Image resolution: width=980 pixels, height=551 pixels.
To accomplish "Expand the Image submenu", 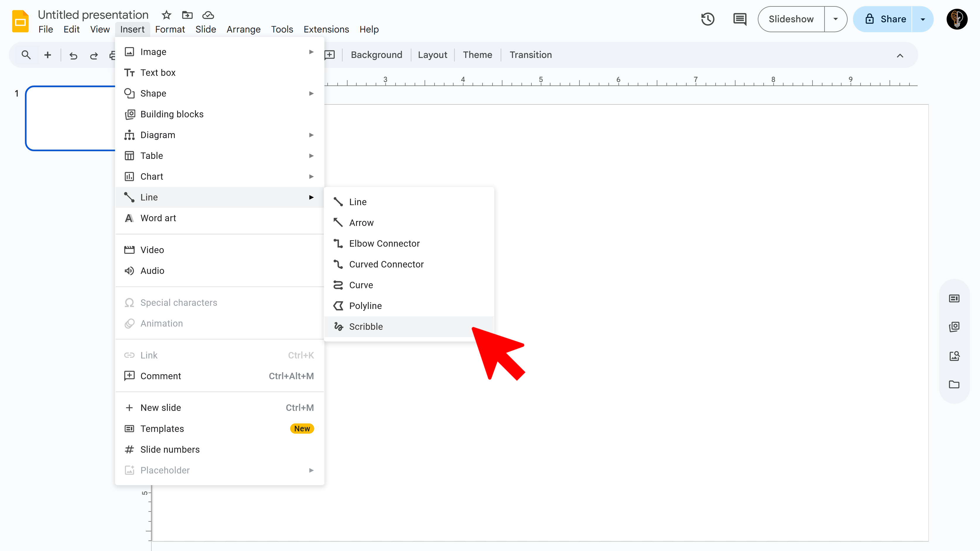I will [220, 52].
